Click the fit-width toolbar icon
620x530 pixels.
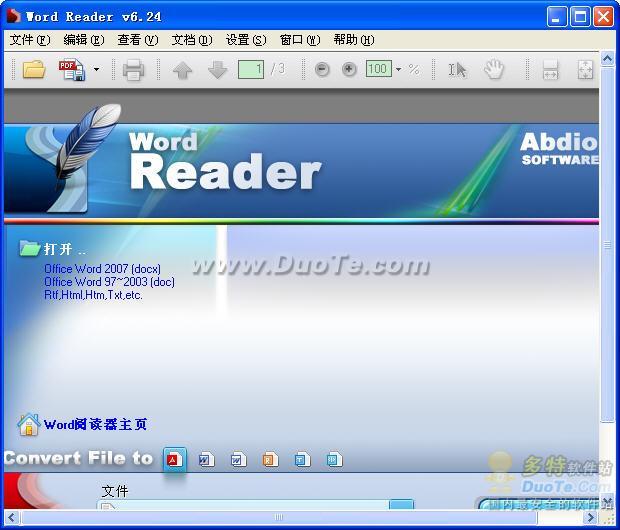550,70
